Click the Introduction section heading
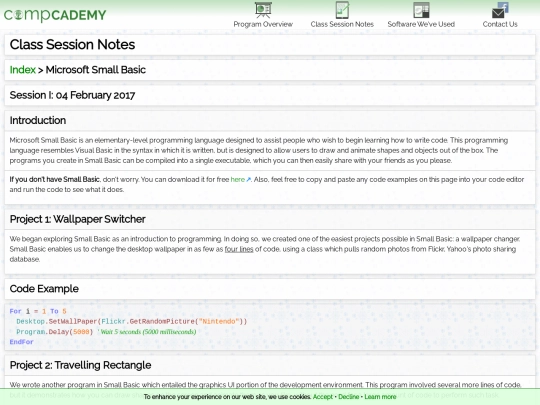The width and height of the screenshot is (540, 405). (x=38, y=121)
